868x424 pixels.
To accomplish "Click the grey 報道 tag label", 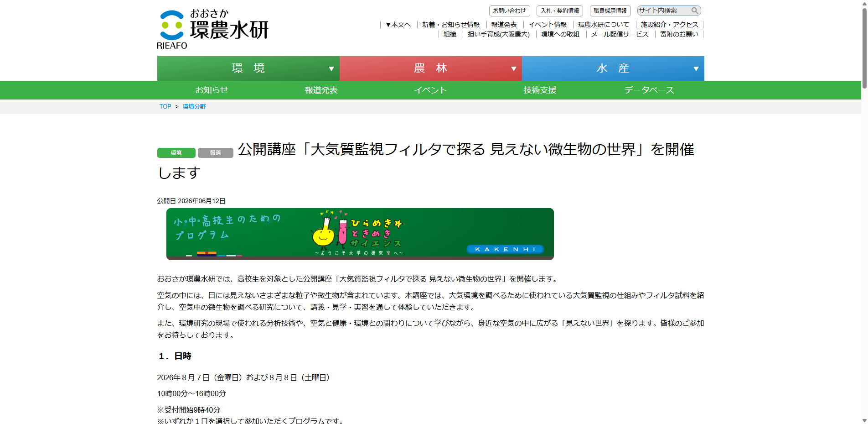I will [216, 153].
